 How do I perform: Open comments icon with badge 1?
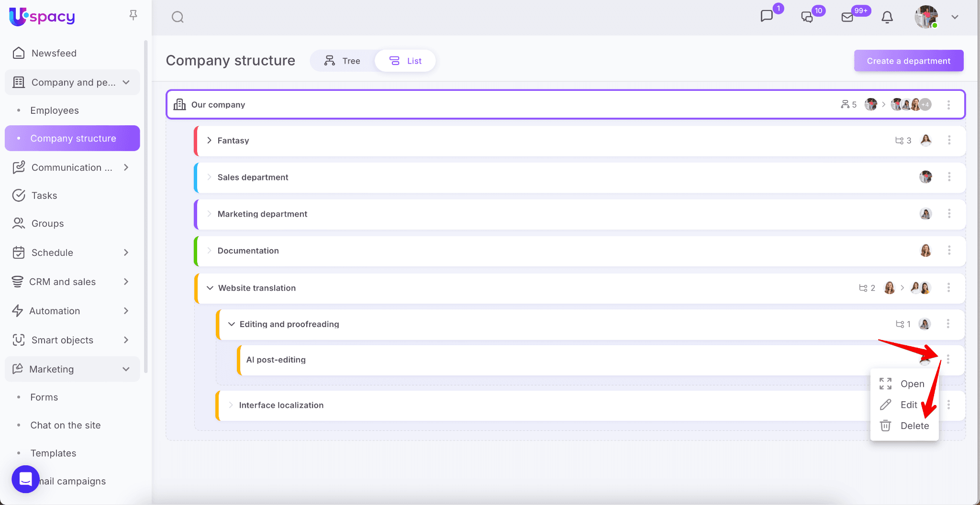coord(767,16)
